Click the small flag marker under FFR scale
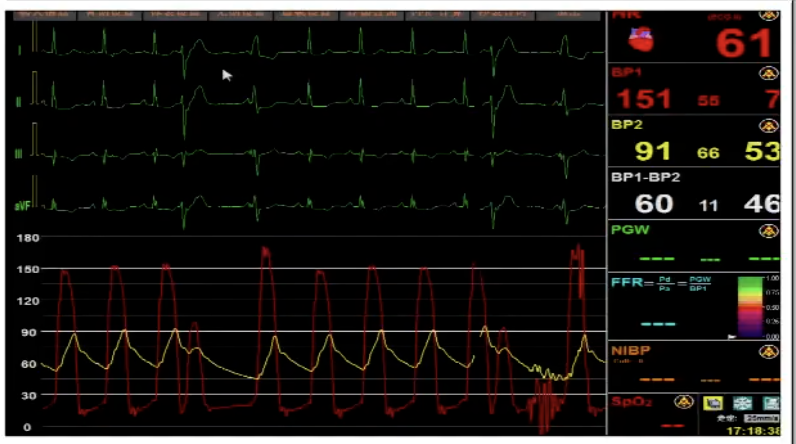The image size is (796, 444). 731,338
